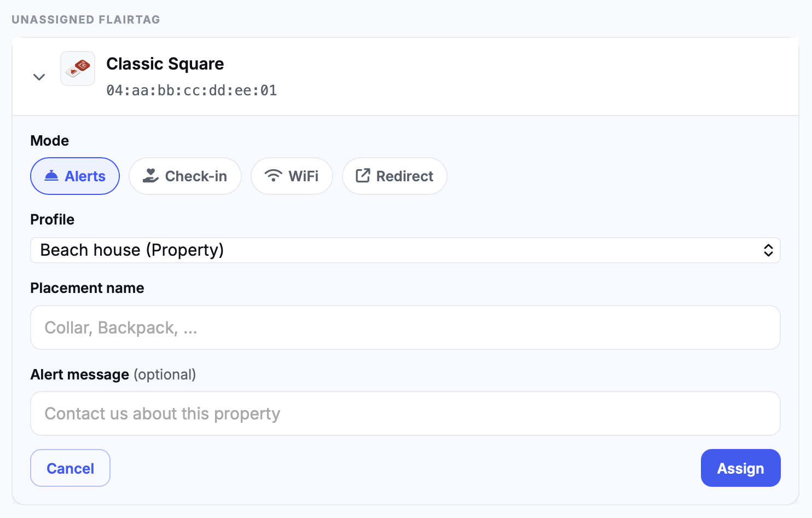Image resolution: width=812 pixels, height=518 pixels.
Task: Click the Assign button
Action: [740, 468]
